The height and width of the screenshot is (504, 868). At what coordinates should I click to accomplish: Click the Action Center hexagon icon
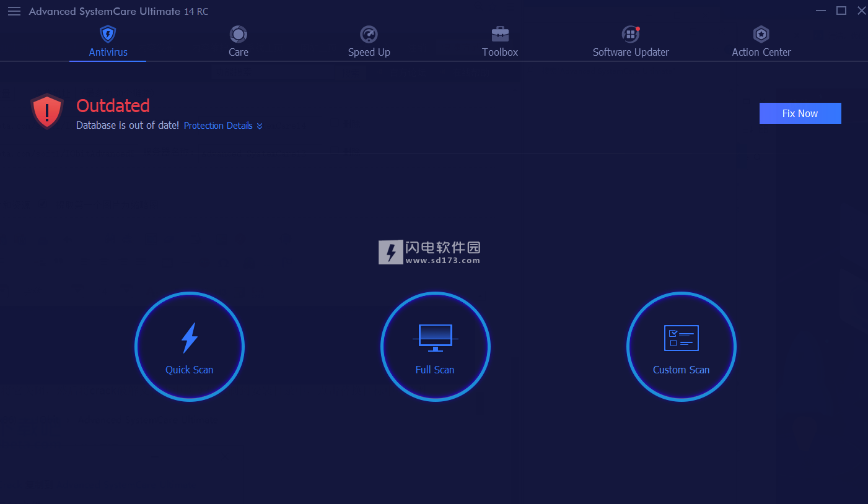tap(761, 33)
